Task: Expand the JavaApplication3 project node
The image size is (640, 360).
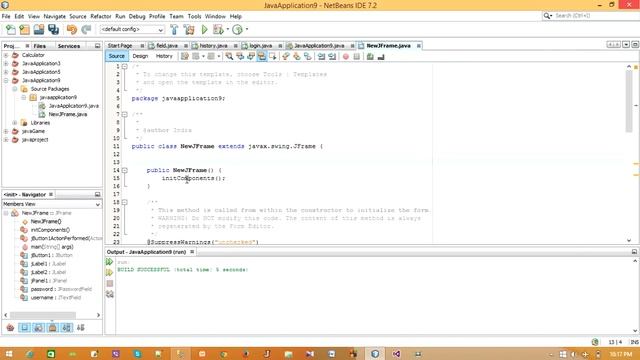Action: (6, 64)
